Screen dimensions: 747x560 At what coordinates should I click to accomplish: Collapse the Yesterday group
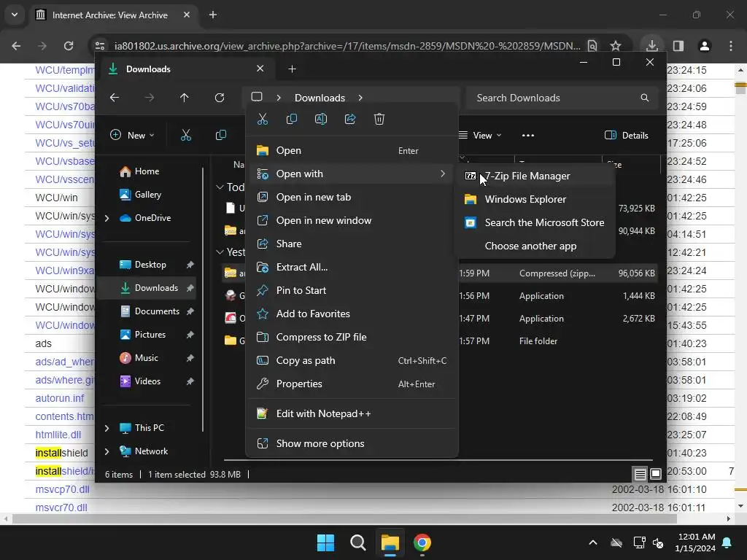220,252
